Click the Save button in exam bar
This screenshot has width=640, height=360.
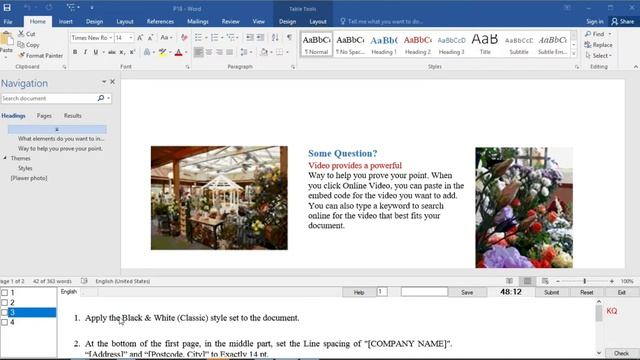(x=467, y=292)
